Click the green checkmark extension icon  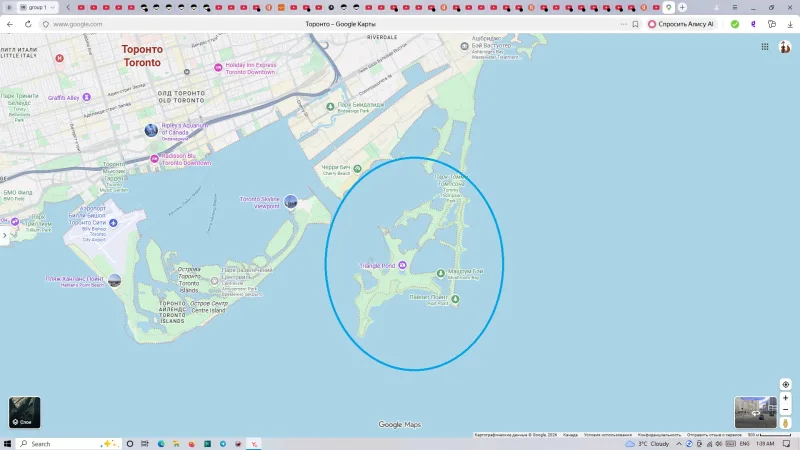click(x=735, y=24)
